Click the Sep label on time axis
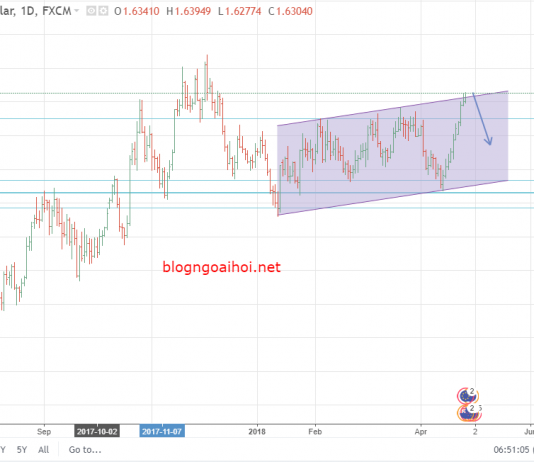Screen dimensions: 534x462 pos(44,432)
